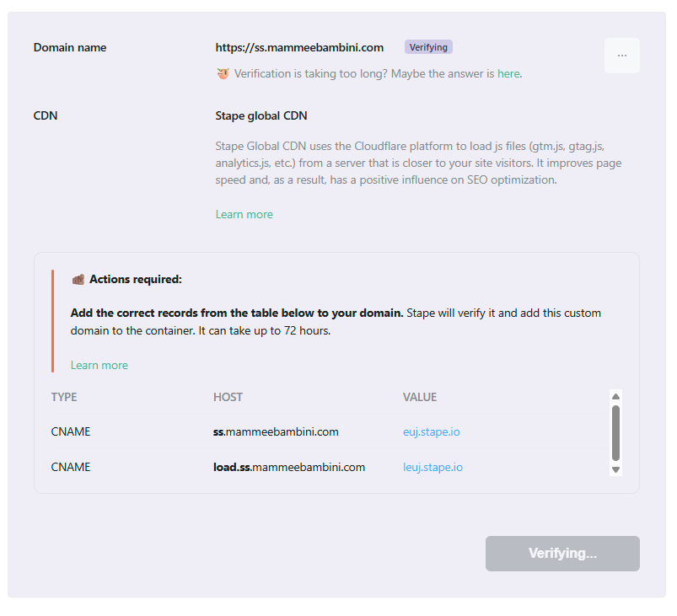Click the emoji next to Actions required

point(78,279)
